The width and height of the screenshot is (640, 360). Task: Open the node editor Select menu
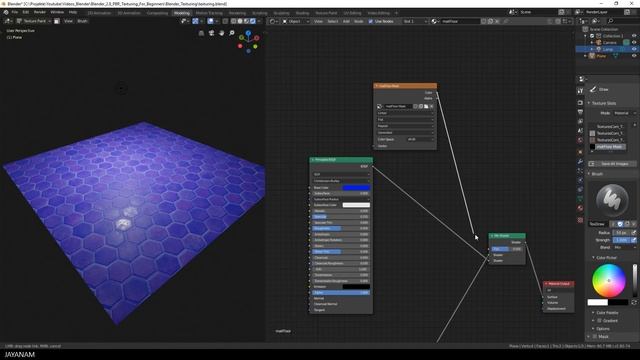coord(333,21)
